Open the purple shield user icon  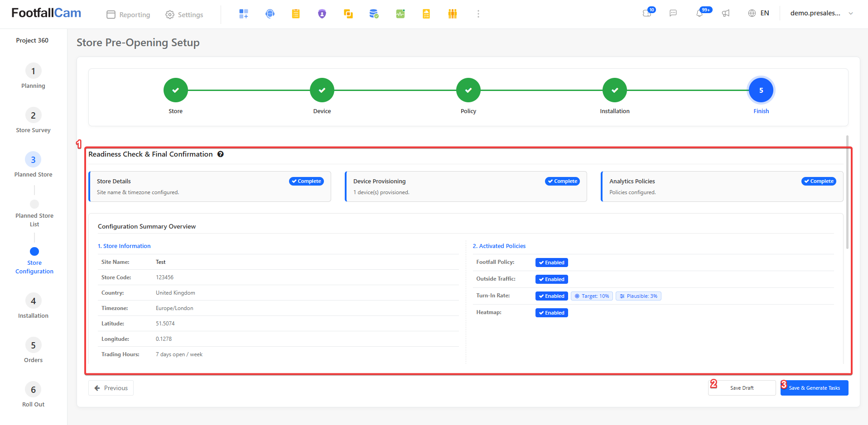coord(322,14)
